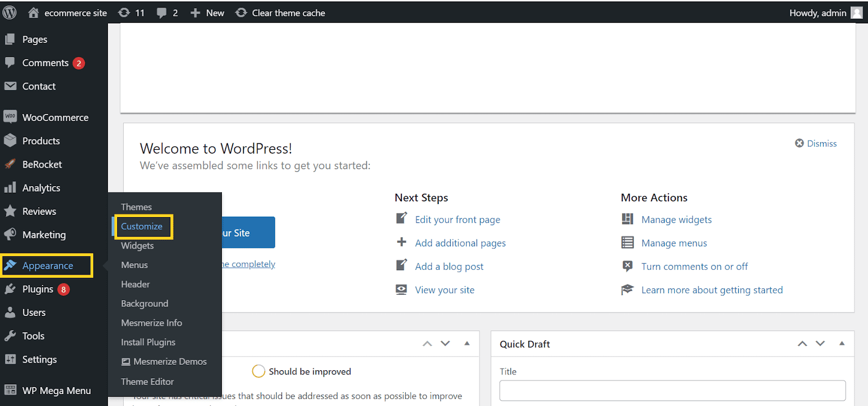Click the Products box icon
The width and height of the screenshot is (868, 406).
10,141
